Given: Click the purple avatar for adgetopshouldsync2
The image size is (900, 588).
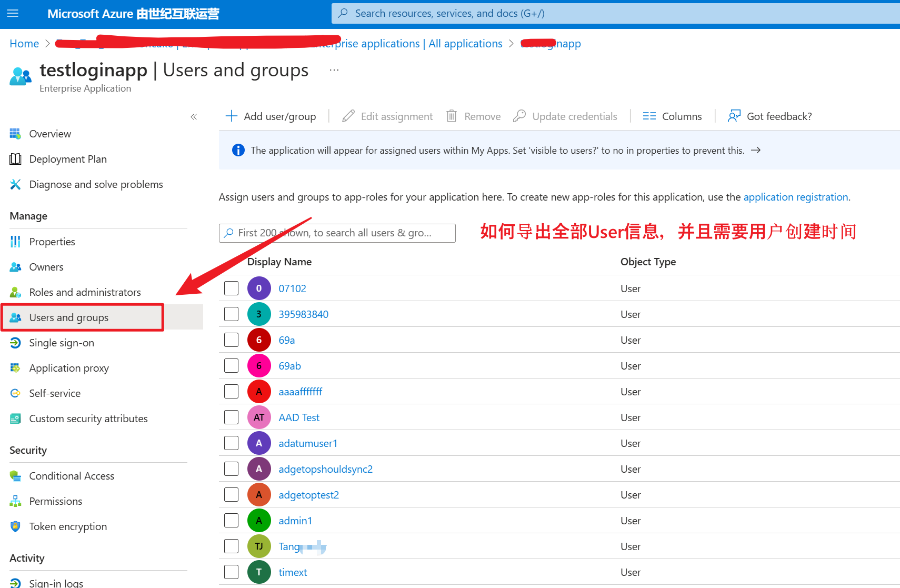Looking at the screenshot, I should (259, 469).
